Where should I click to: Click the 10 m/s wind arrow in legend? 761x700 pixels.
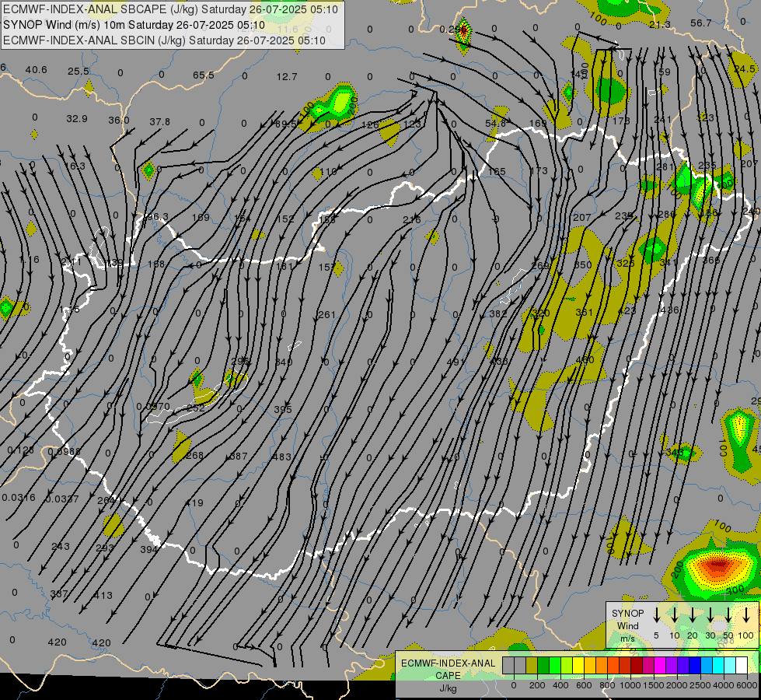click(x=675, y=614)
